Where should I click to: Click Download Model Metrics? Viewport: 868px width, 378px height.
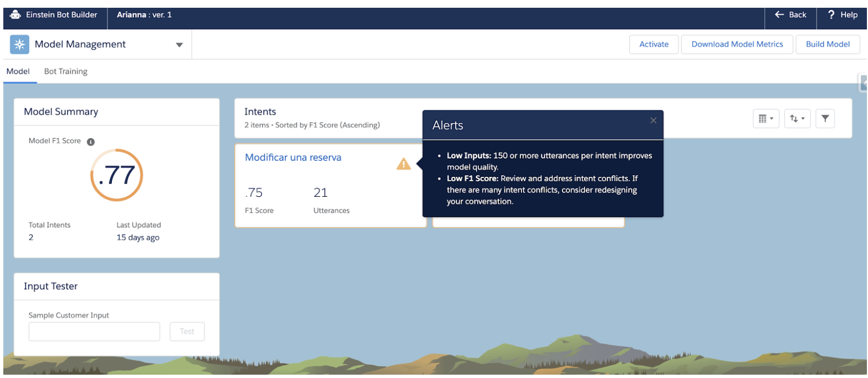(737, 44)
